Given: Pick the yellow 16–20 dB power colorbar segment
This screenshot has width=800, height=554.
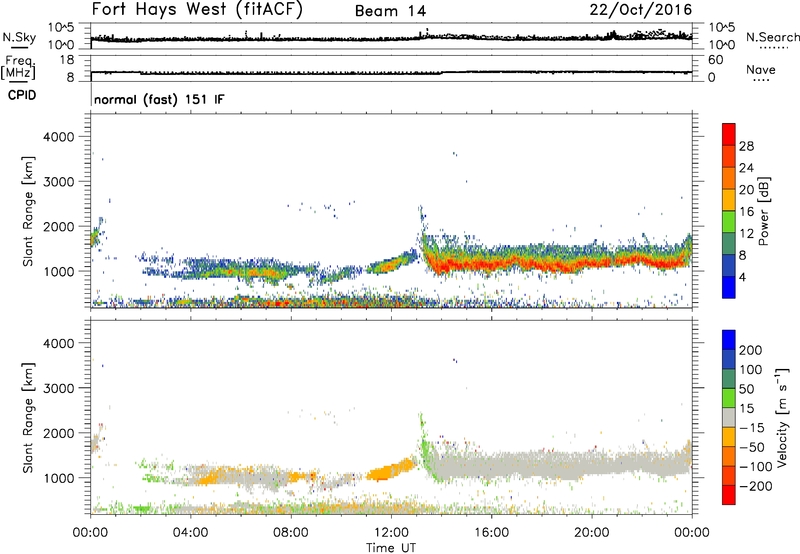Looking at the screenshot, I should coord(729,200).
